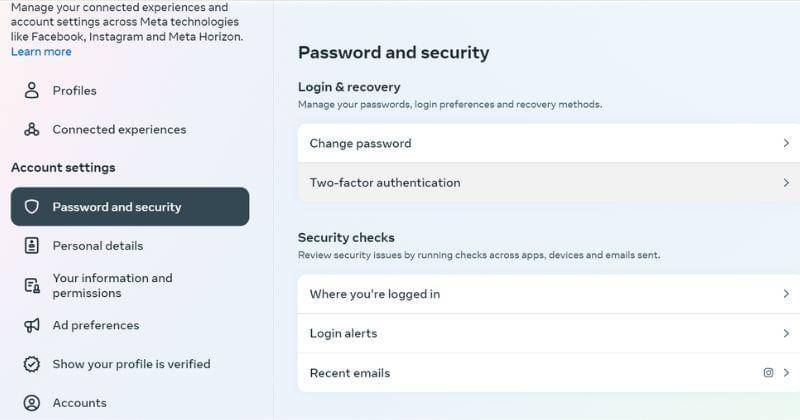Select Connected experiences in the sidebar

click(119, 130)
